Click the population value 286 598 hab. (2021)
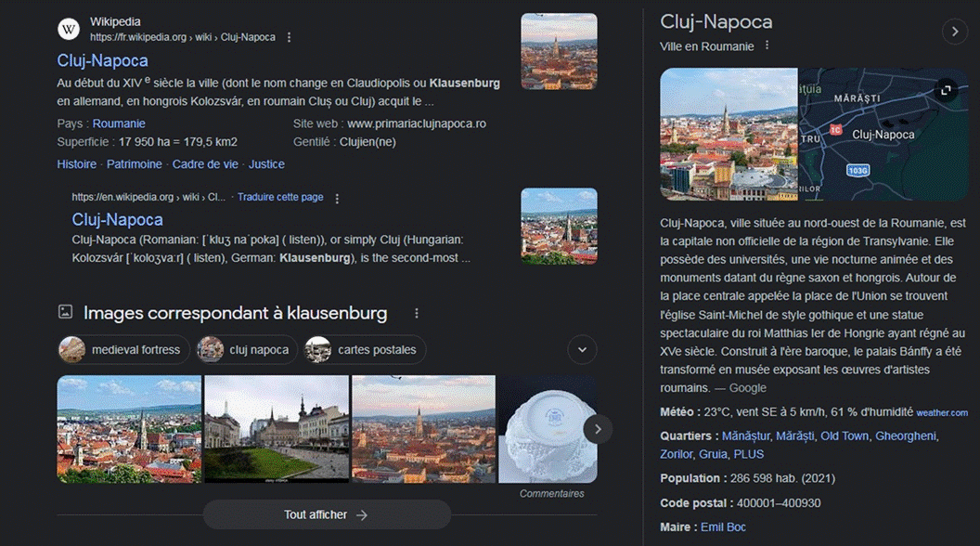This screenshot has height=546, width=980. click(x=782, y=478)
